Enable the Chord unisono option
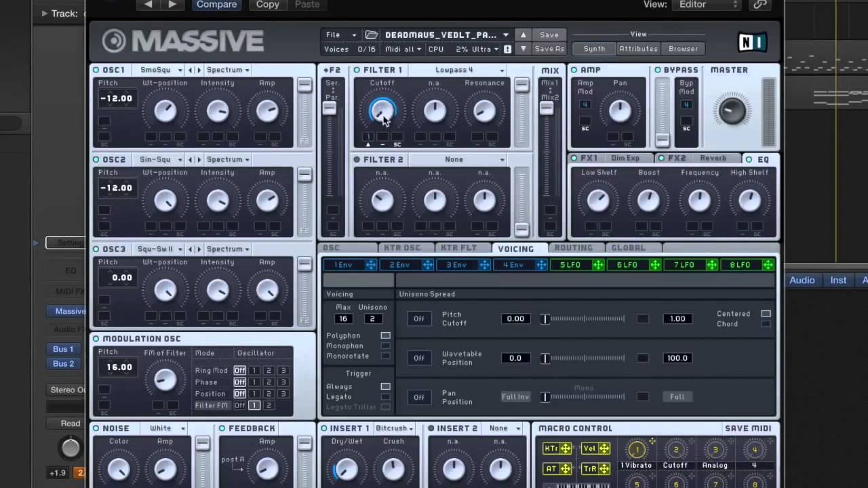 click(x=766, y=324)
